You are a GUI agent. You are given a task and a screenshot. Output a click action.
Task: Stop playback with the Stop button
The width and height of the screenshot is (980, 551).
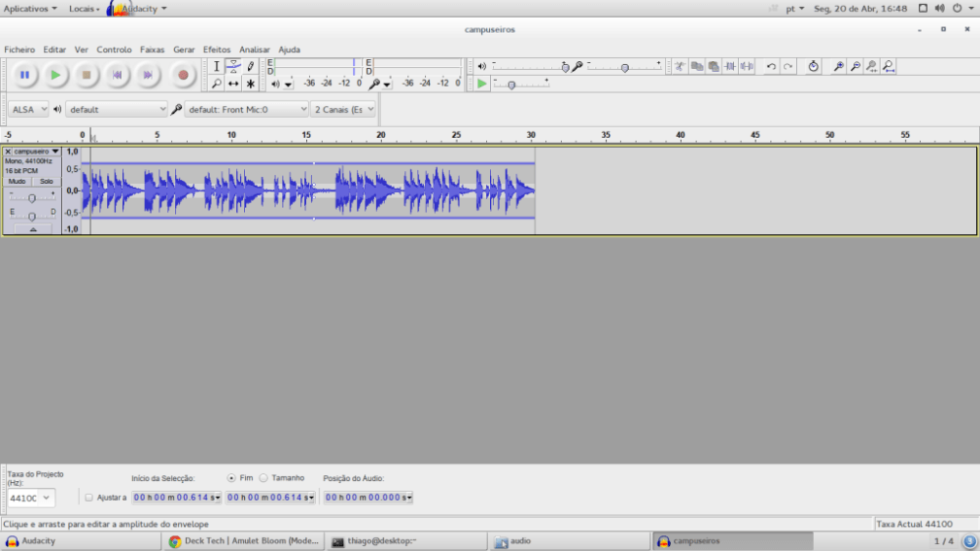click(x=86, y=75)
